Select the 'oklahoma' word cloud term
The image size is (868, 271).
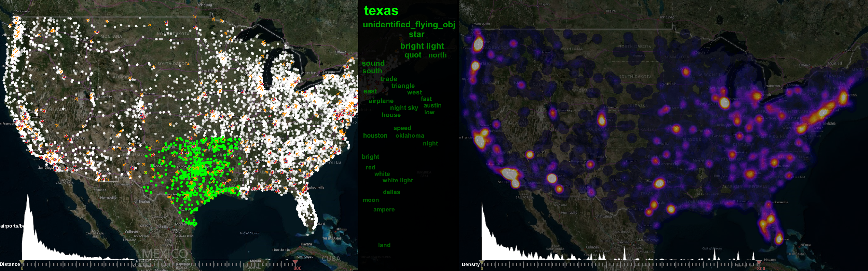point(410,135)
